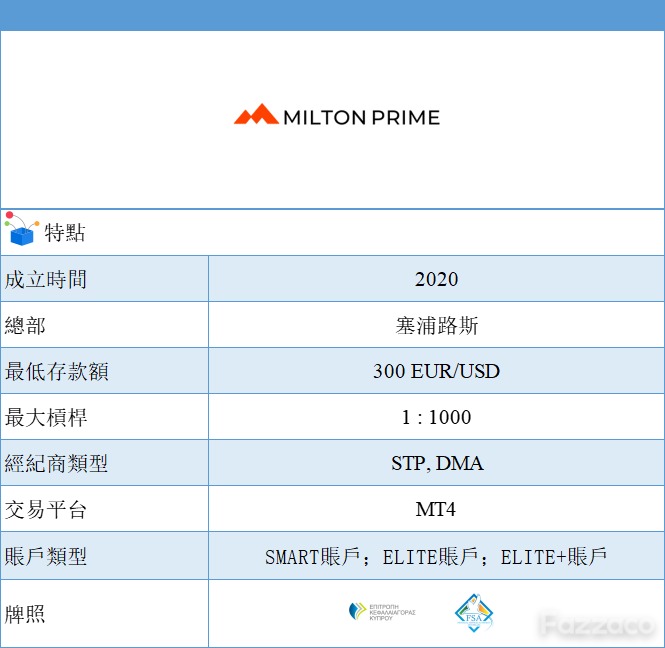The height and width of the screenshot is (648, 665).
Task: Select the headquarters value 塞浦路斯
Action: coord(436,326)
